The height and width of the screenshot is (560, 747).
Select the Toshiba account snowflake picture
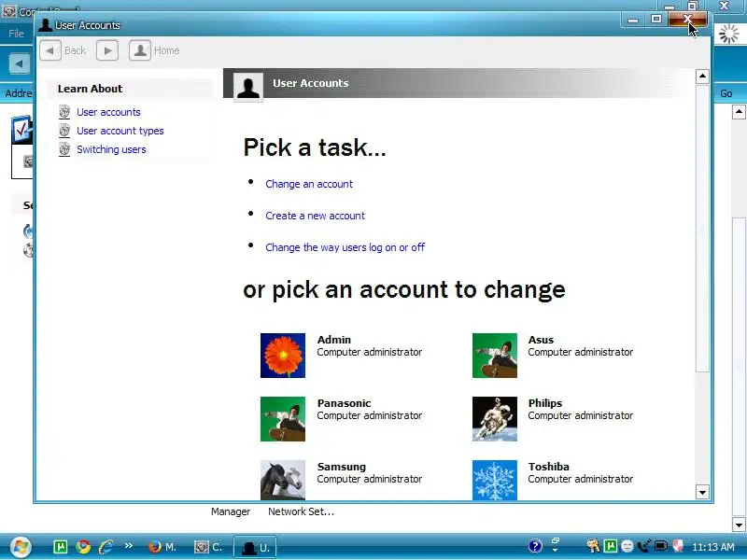pyautogui.click(x=495, y=480)
